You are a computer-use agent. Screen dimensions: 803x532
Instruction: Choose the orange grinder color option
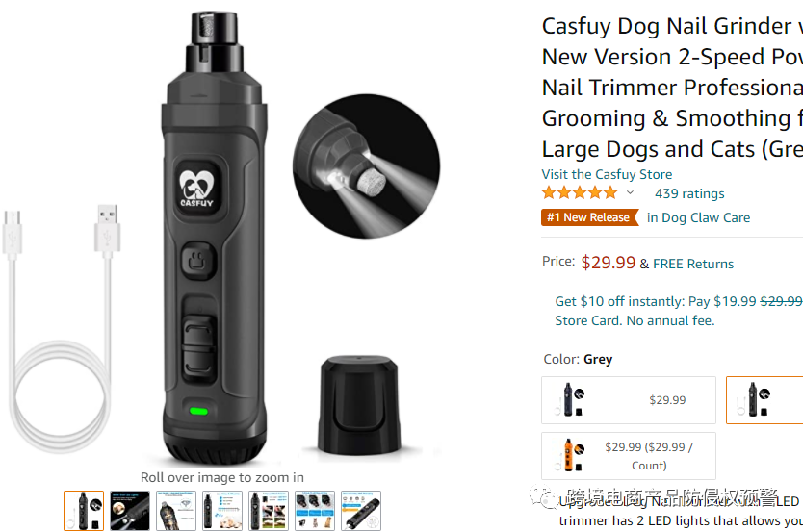pyautogui.click(x=629, y=456)
